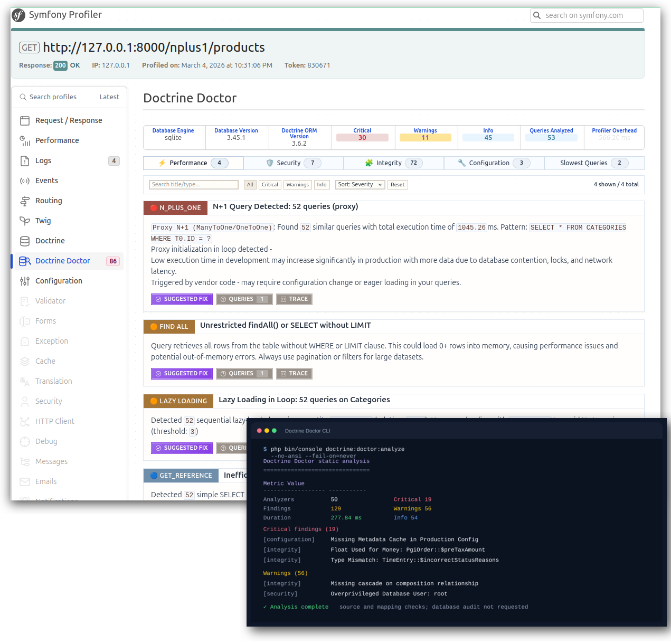Switch to the Slowest Queries tab

[594, 163]
